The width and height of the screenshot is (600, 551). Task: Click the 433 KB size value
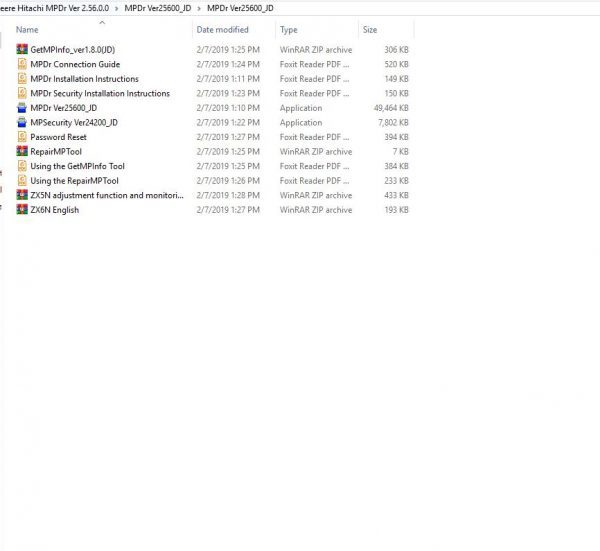click(x=396, y=195)
